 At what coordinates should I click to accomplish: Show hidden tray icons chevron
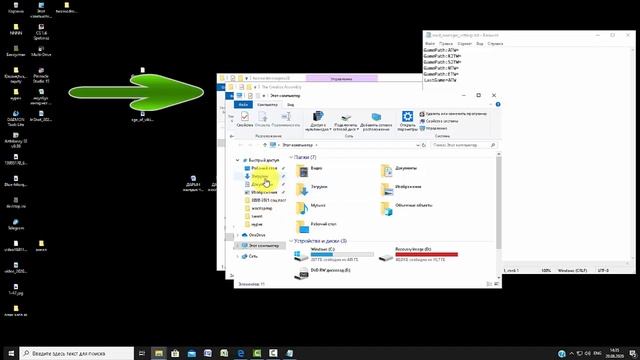[571, 353]
